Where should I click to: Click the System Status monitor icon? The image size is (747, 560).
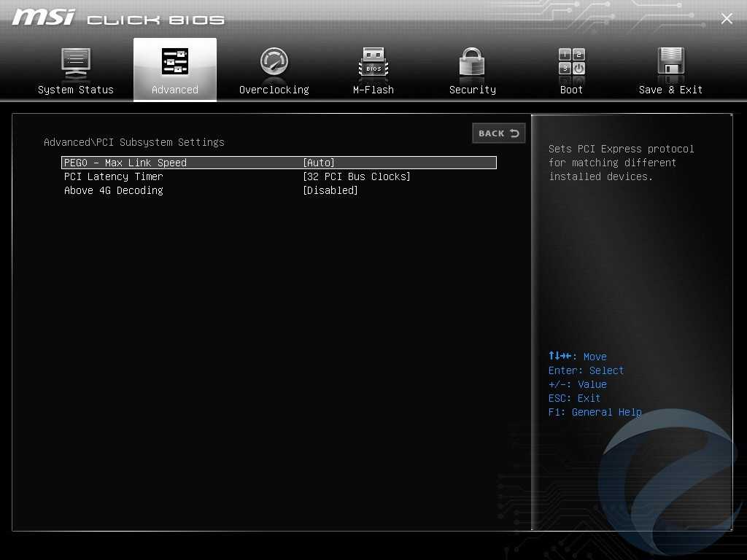[76, 63]
